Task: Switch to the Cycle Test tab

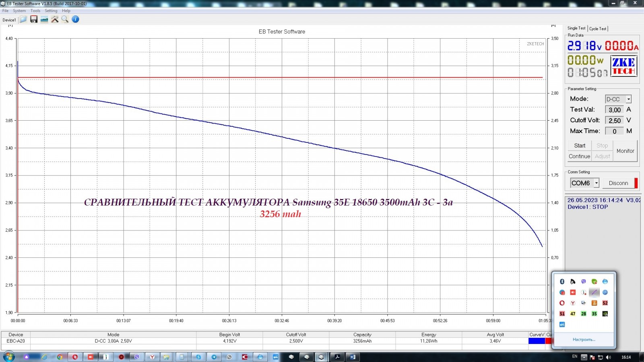Action: tap(598, 29)
